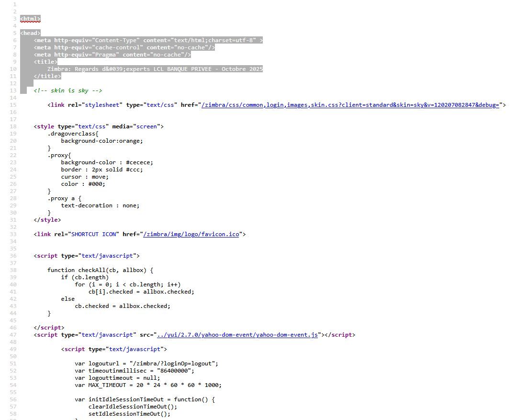Click setIdleSessionTimeOut() call
This screenshot has height=420, width=516.
click(129, 414)
